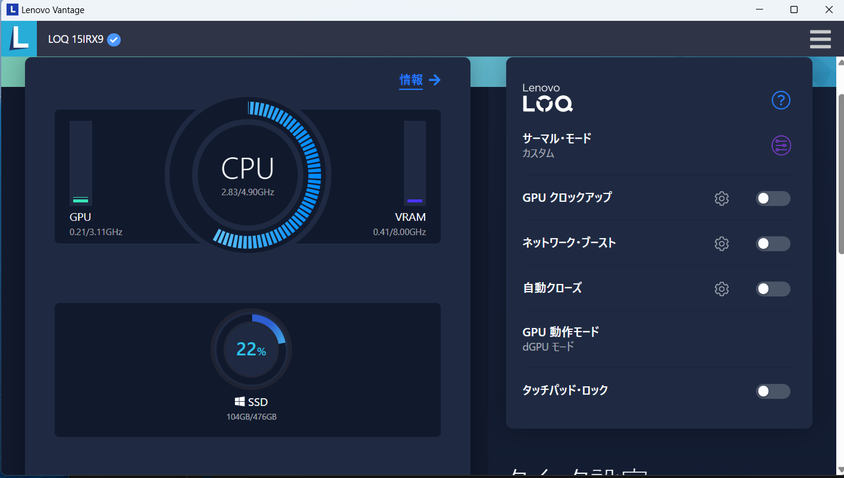Click the Lenovo Vantage title bar icon

pos(12,10)
